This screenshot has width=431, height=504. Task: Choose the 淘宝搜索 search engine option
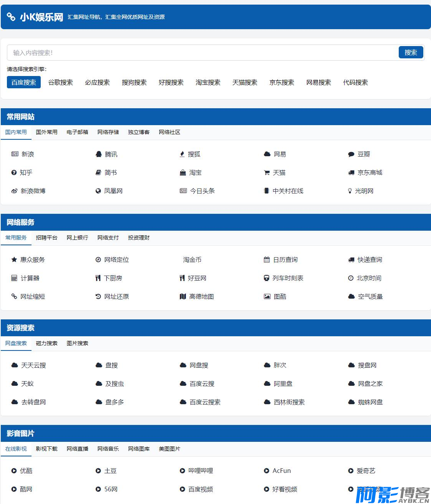[x=208, y=83]
